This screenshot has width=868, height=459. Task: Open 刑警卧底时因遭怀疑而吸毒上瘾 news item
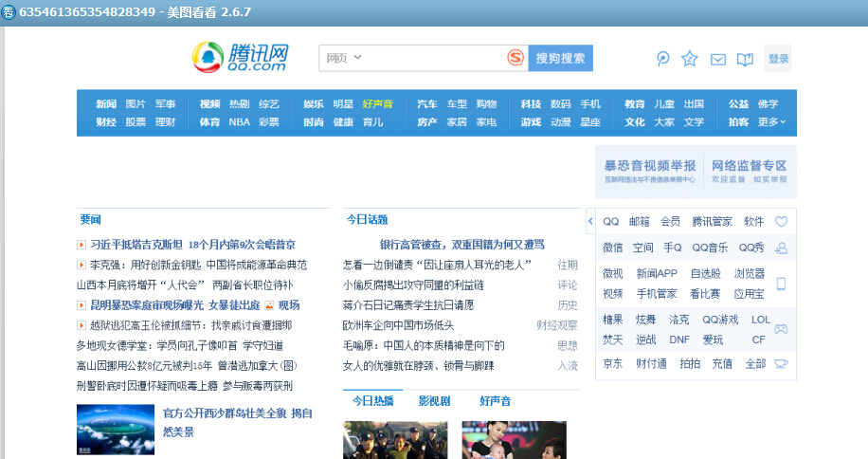click(x=185, y=386)
